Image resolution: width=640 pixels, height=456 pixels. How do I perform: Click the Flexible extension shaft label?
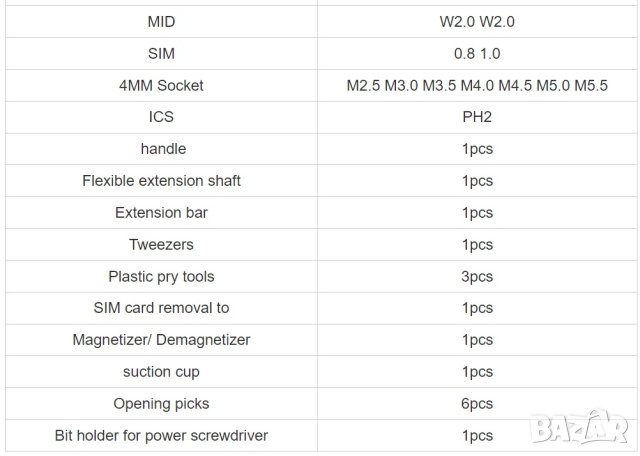(161, 181)
